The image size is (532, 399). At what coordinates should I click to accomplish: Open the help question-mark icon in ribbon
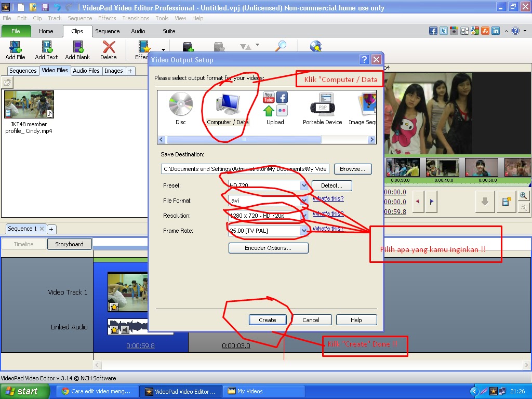[515, 31]
